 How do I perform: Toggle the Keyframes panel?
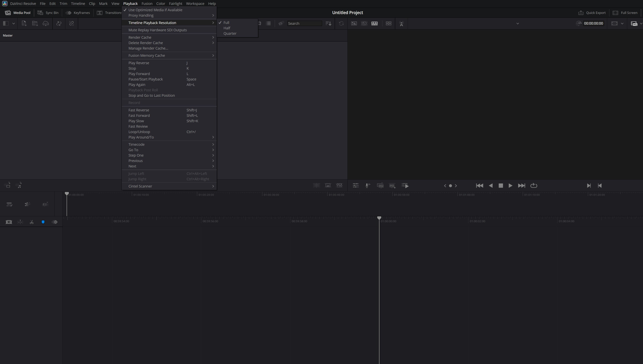pos(78,13)
